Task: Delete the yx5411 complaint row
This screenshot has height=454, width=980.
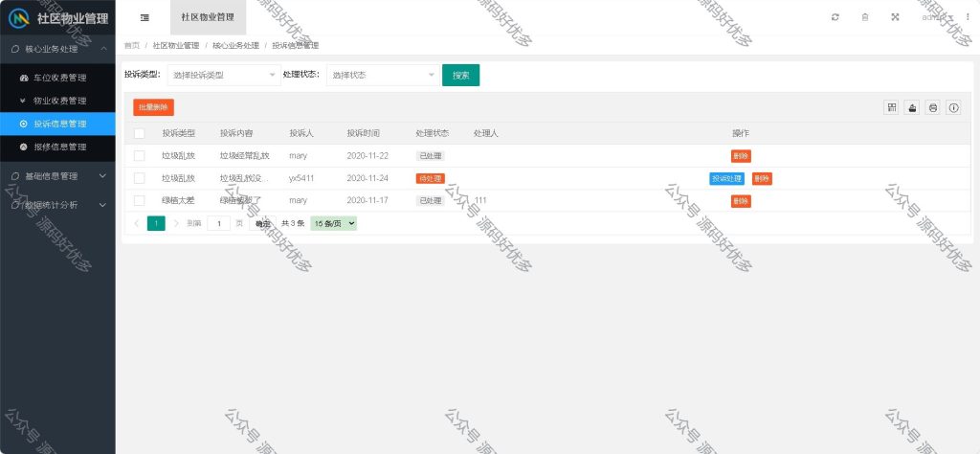Action: 761,179
